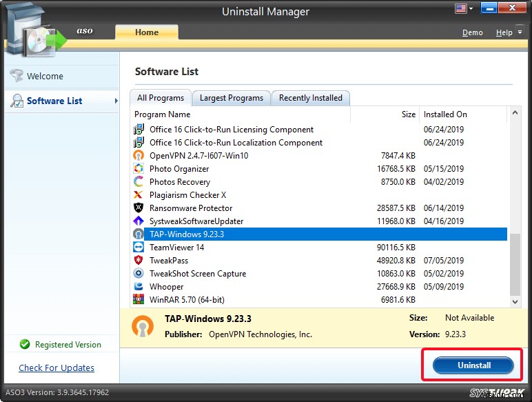Sort by Size column header

click(385, 114)
